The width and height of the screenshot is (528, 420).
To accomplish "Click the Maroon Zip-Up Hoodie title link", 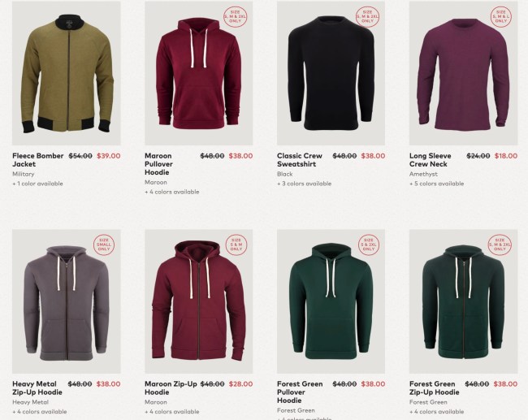I will (171, 388).
